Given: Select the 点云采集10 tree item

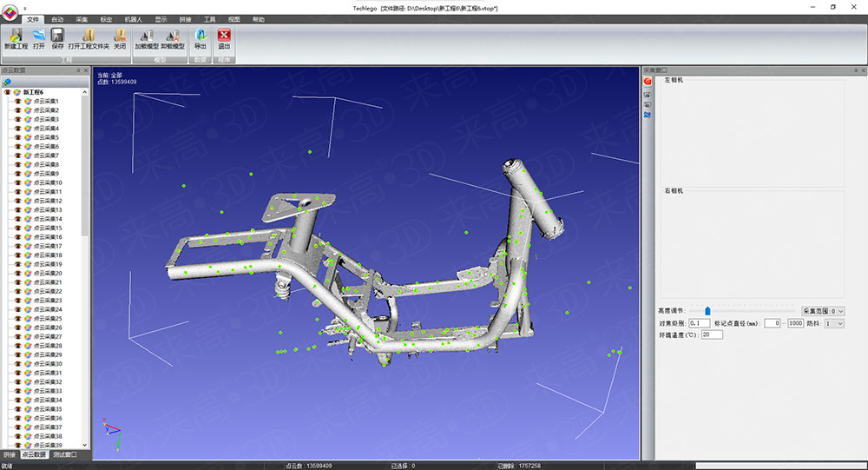Looking at the screenshot, I should tap(48, 182).
